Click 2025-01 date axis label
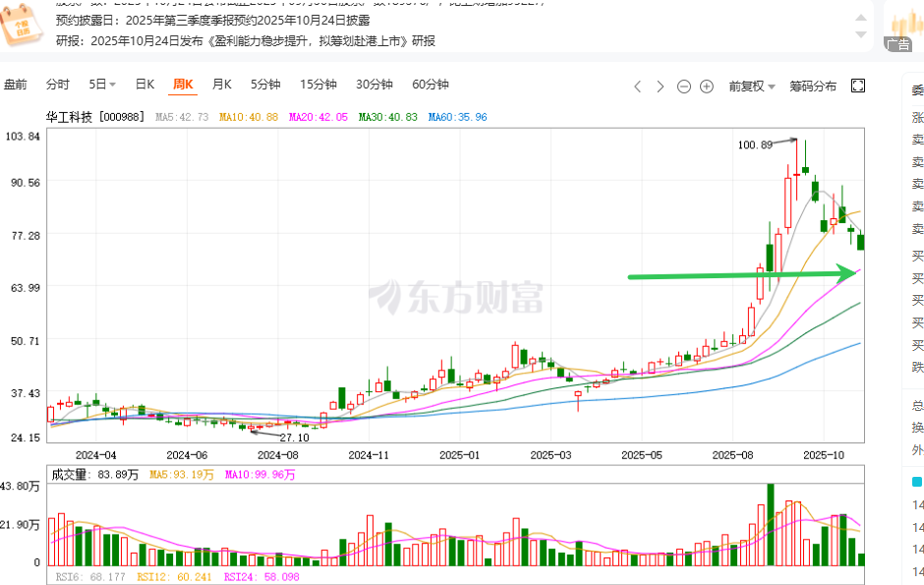The height and width of the screenshot is (585, 924). (x=460, y=455)
